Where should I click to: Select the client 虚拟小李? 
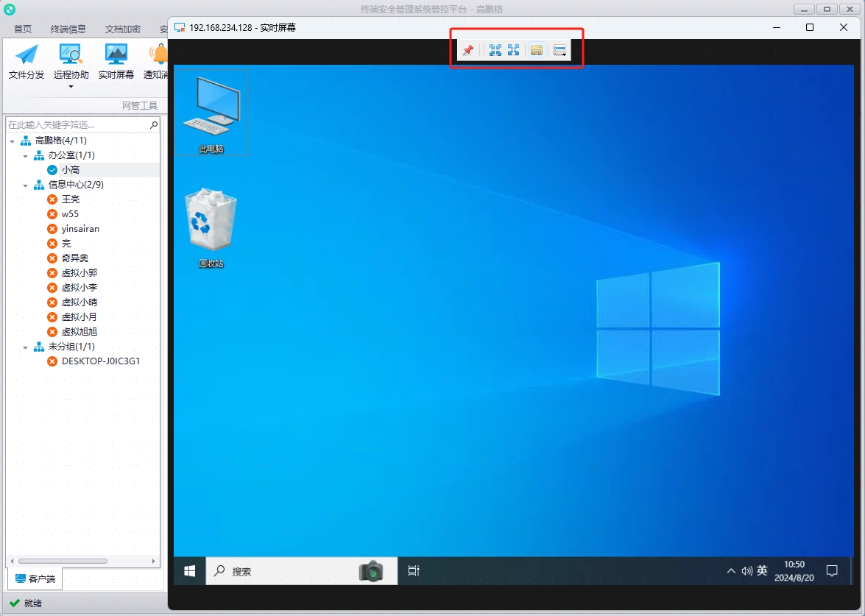coord(80,287)
